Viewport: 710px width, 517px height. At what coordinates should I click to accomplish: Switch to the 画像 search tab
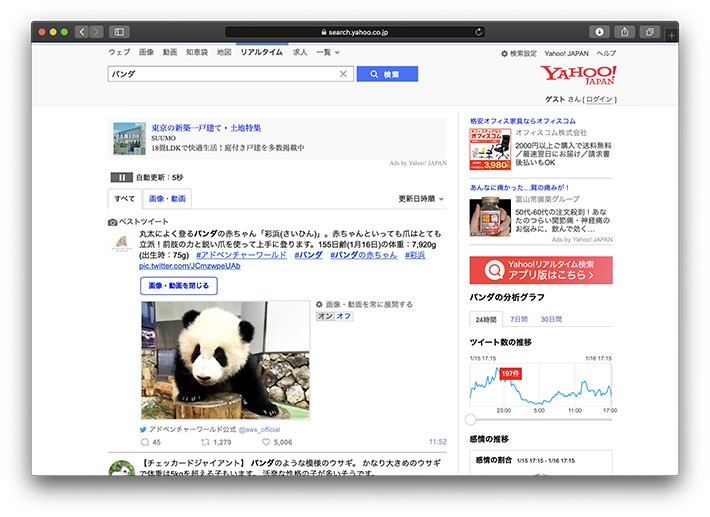point(146,53)
